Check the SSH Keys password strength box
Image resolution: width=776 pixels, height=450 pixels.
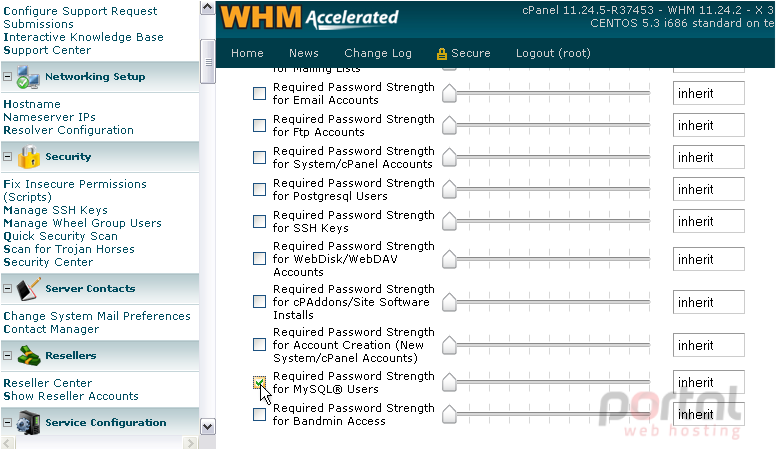point(259,221)
